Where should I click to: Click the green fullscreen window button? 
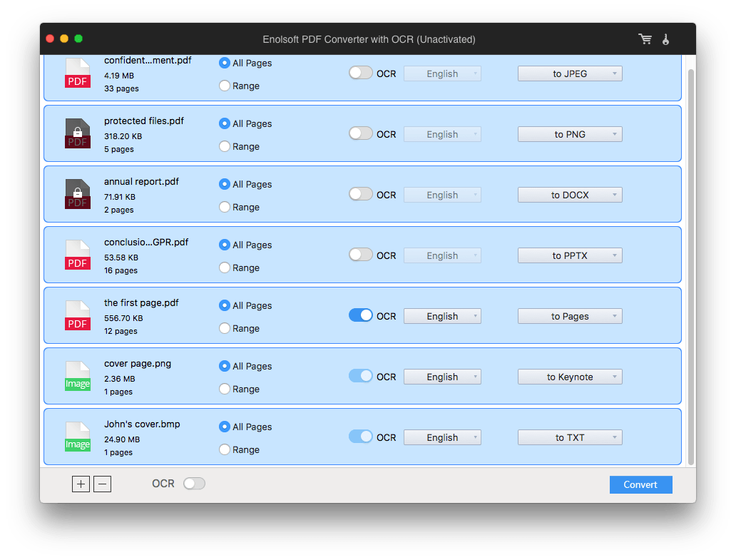(x=78, y=39)
